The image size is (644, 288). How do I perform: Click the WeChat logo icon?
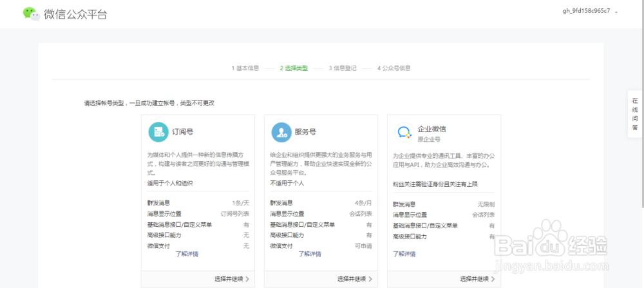point(31,14)
